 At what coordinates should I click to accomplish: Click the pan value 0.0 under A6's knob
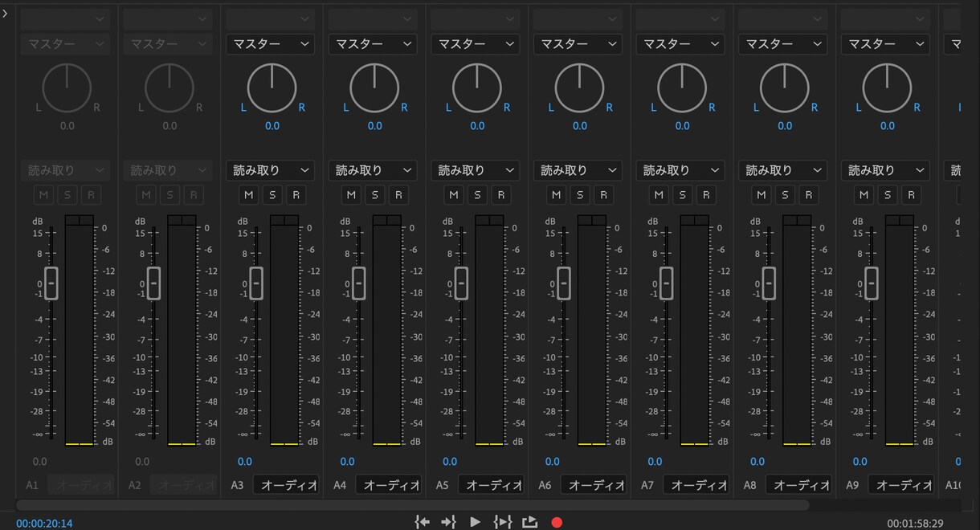[580, 126]
